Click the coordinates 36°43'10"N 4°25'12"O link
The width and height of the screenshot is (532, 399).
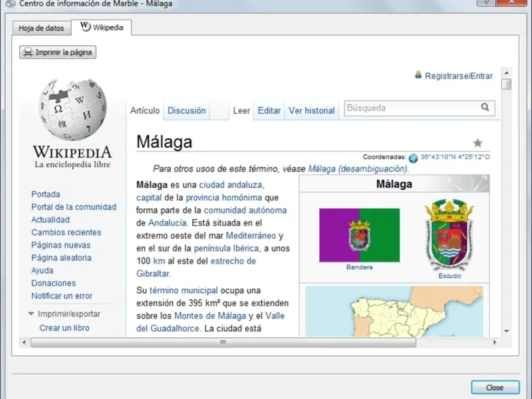pos(455,157)
